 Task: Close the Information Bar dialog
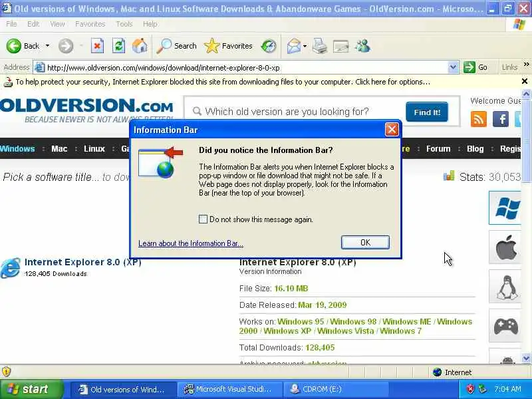pos(392,129)
